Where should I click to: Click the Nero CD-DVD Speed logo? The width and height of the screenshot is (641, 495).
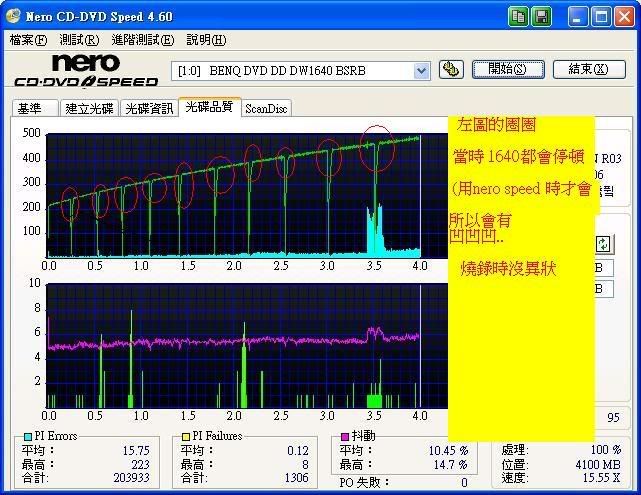point(85,71)
